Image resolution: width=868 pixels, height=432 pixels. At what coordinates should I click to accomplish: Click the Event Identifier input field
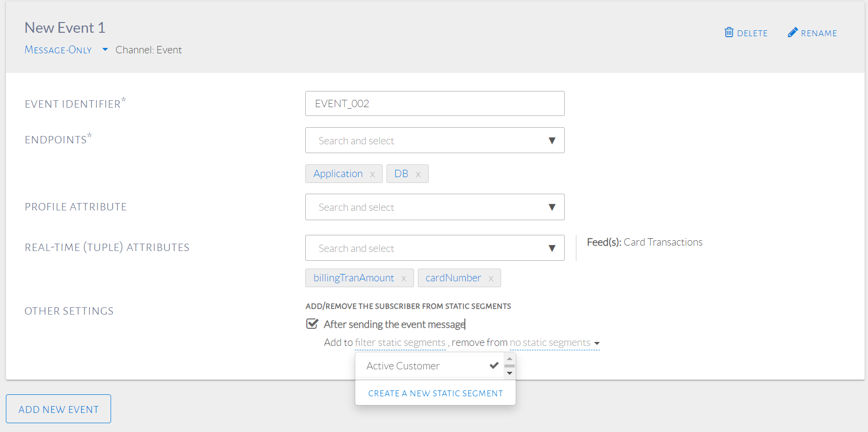tap(434, 104)
